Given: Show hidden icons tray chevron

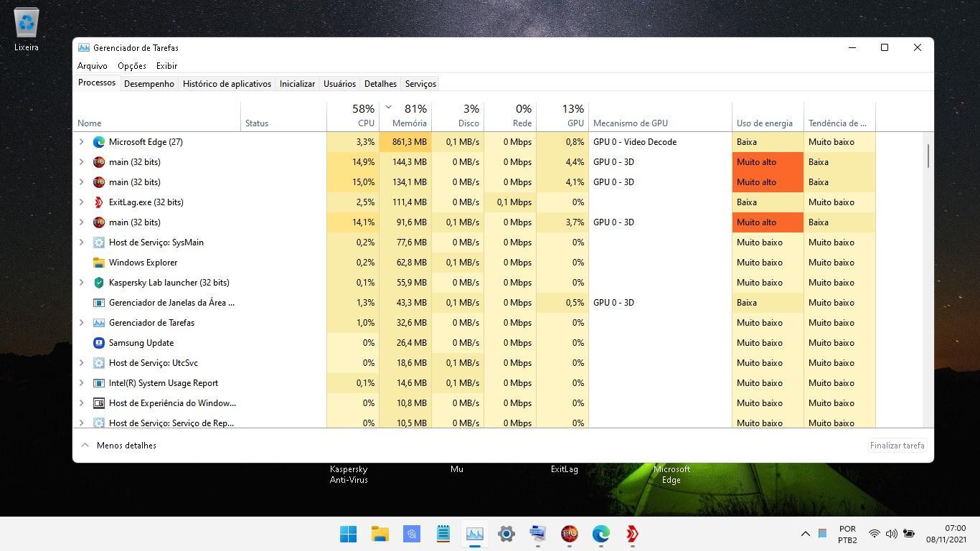Looking at the screenshot, I should (x=805, y=534).
